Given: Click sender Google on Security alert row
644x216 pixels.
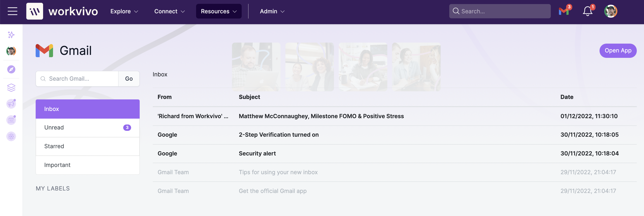Looking at the screenshot, I should click(x=167, y=154).
